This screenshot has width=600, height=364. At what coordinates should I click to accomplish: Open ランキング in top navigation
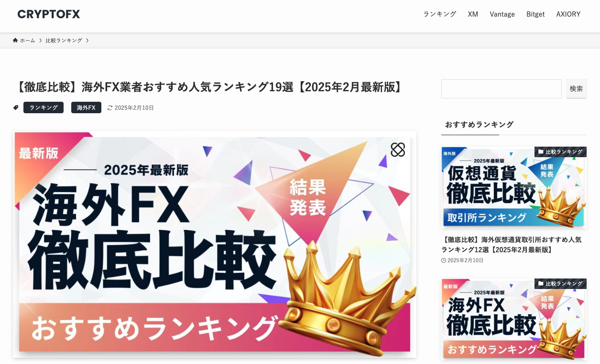click(x=439, y=14)
